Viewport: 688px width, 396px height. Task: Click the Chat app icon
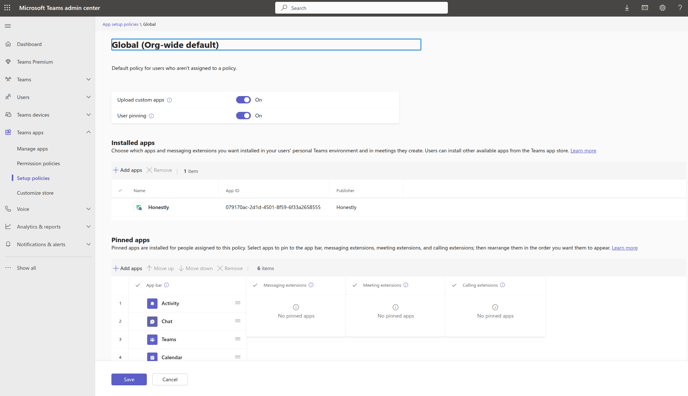152,321
